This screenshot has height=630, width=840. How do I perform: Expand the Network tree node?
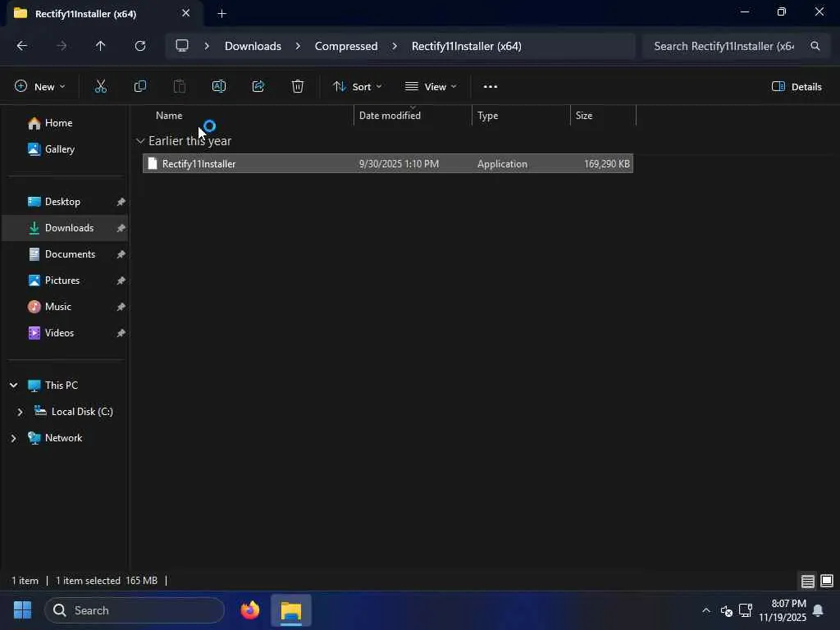[x=13, y=438]
